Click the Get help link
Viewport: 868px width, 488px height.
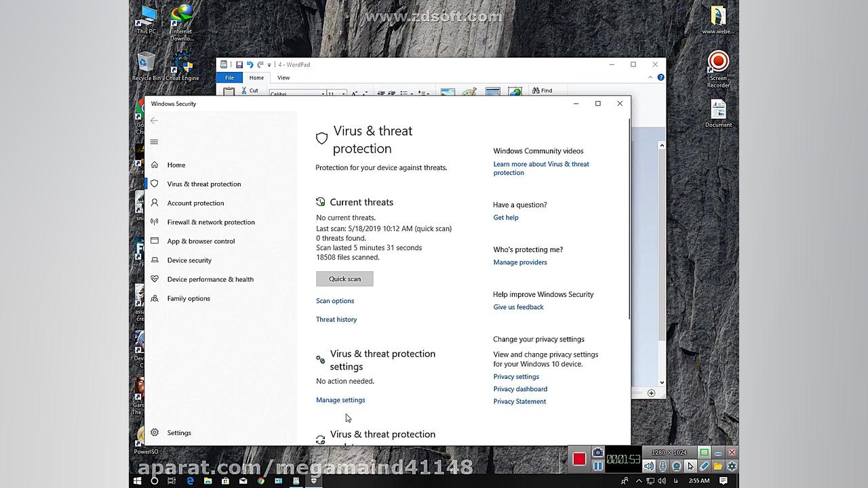point(506,218)
